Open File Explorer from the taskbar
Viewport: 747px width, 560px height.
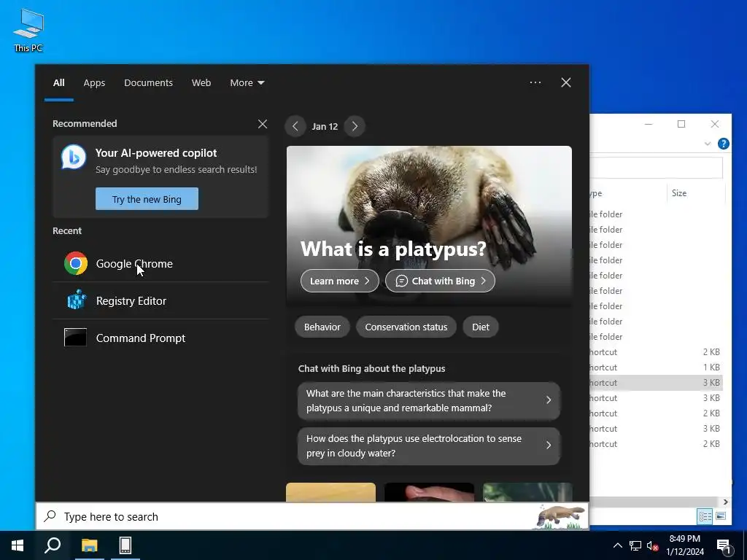point(89,545)
